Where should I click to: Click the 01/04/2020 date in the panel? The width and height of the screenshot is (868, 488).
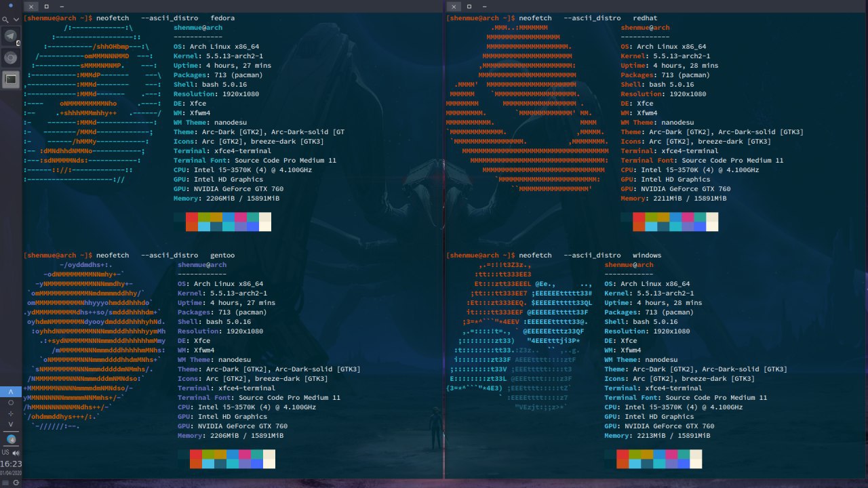[x=11, y=473]
